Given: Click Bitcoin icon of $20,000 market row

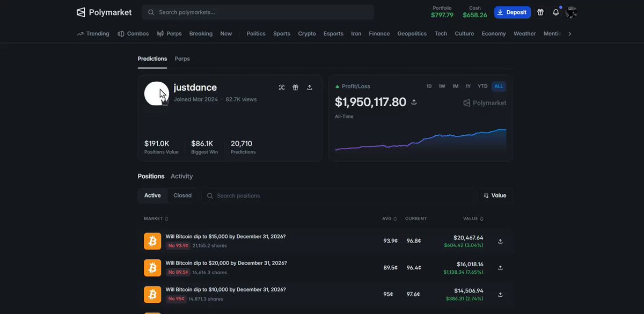Looking at the screenshot, I should 152,267.
